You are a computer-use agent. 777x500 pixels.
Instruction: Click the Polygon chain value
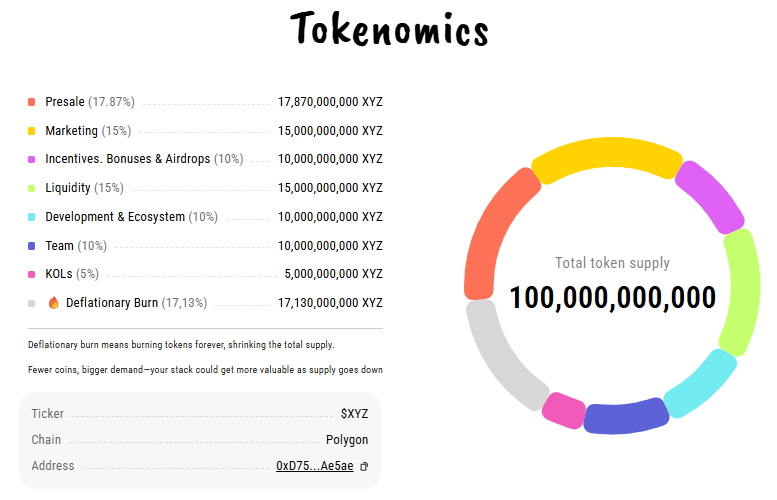(347, 440)
